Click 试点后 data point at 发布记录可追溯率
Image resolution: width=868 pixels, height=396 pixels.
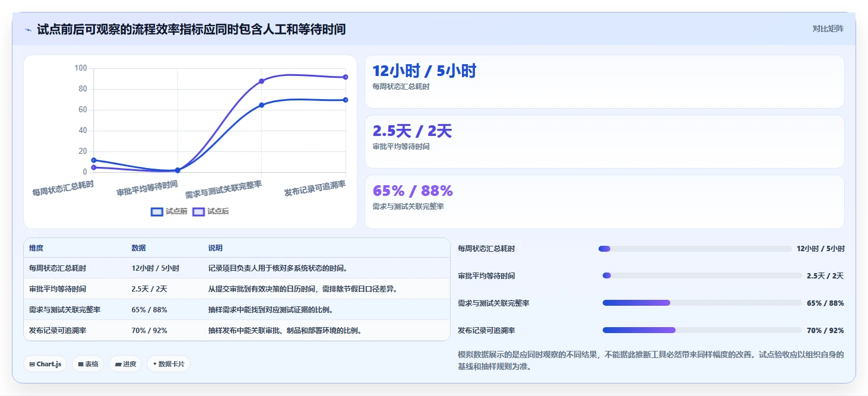(345, 77)
